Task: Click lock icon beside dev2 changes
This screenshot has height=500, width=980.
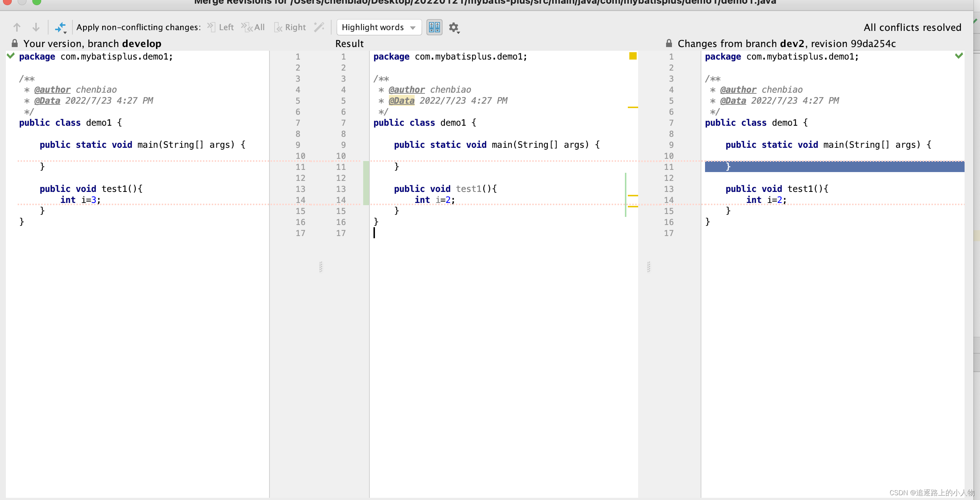Action: click(669, 43)
